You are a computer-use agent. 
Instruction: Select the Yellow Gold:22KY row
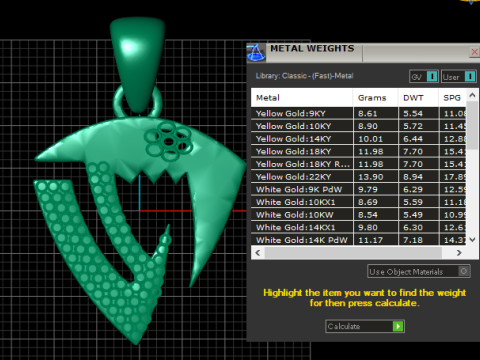click(x=359, y=177)
